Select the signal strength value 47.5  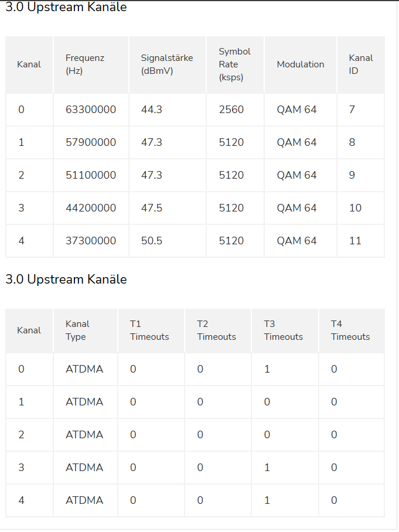[x=152, y=208]
